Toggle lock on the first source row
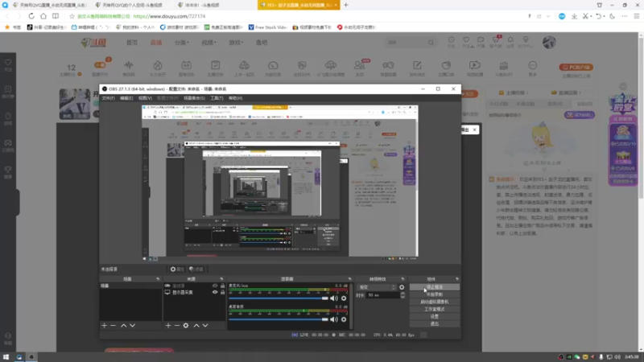 [x=223, y=286]
